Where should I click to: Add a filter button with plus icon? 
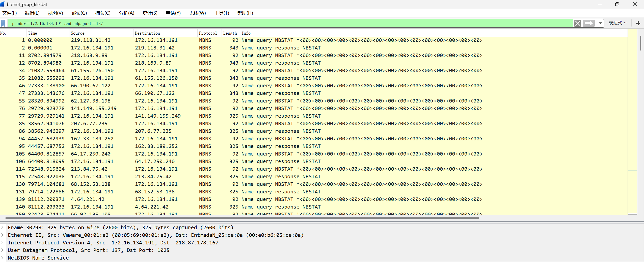(x=638, y=23)
